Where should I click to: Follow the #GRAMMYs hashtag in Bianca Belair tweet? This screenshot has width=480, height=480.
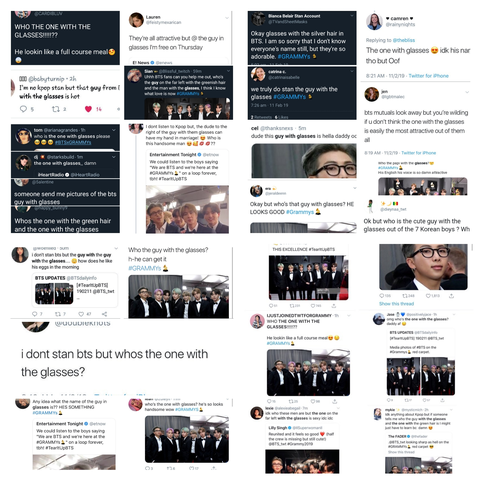pos(294,57)
